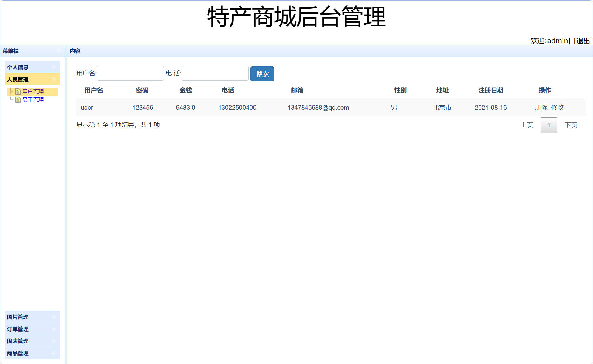The width and height of the screenshot is (593, 364).
Task: Go to next page with 下页
Action: (571, 125)
